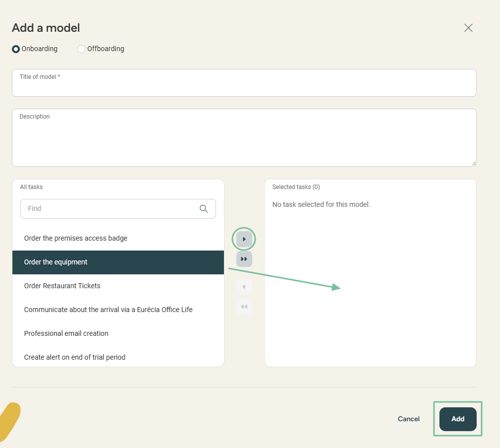Click the move selected task right arrow
The image size is (500, 448).
tap(244, 239)
